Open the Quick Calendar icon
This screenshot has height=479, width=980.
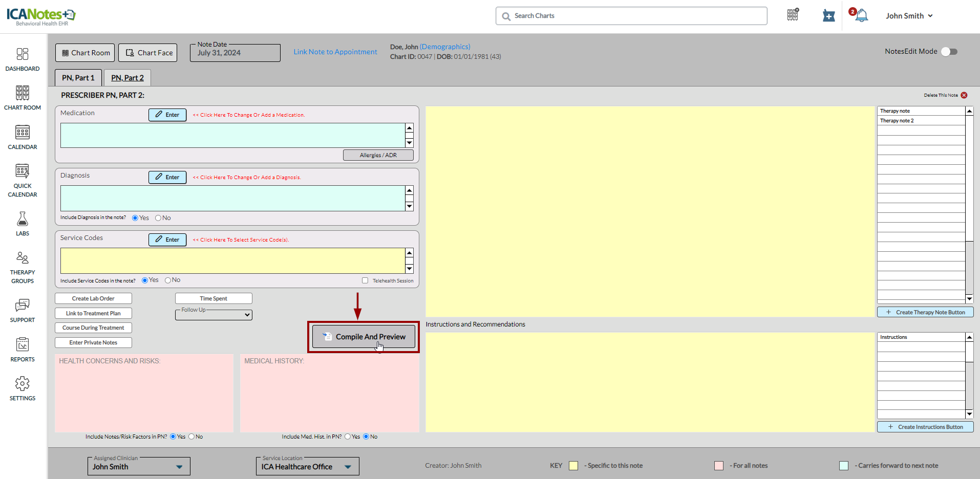point(23,171)
